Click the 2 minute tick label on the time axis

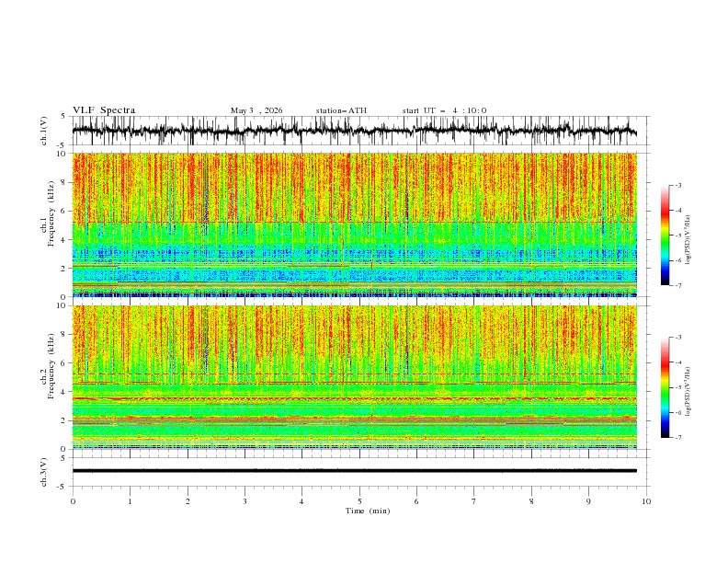point(188,501)
